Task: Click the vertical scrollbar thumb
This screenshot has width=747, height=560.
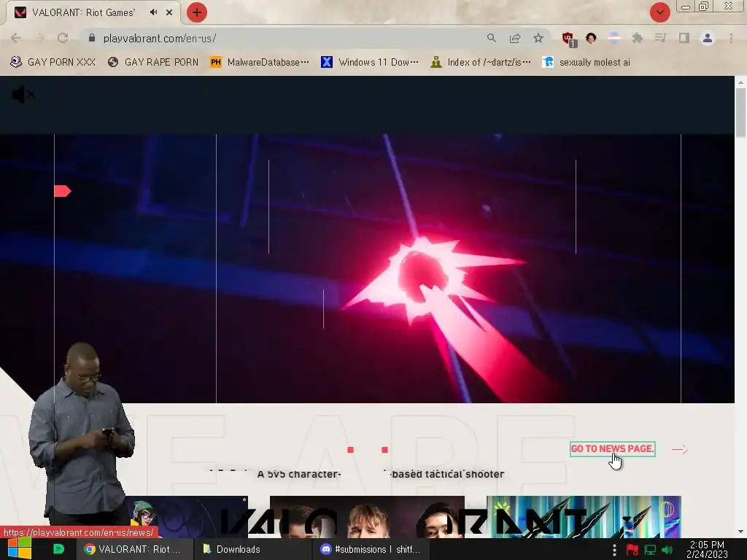Action: click(x=740, y=112)
